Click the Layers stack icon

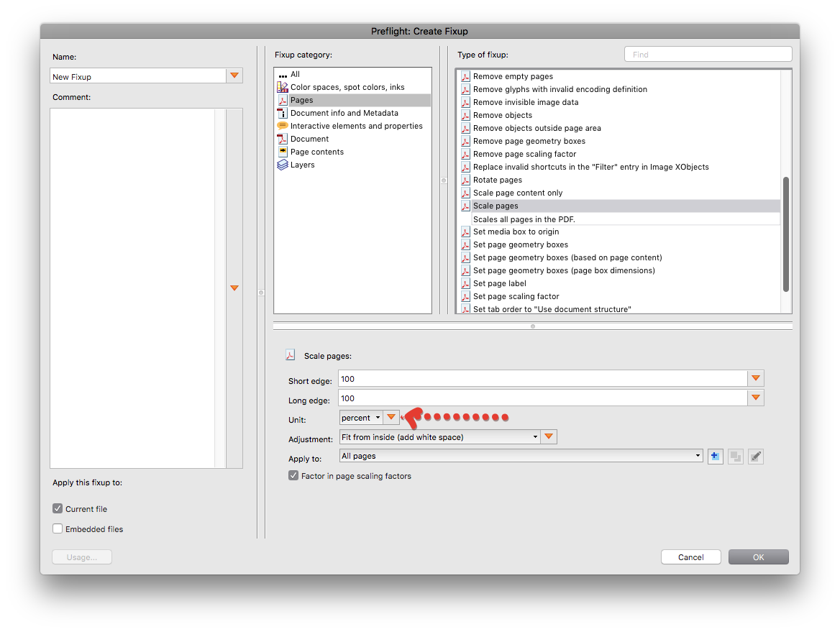[x=283, y=165]
